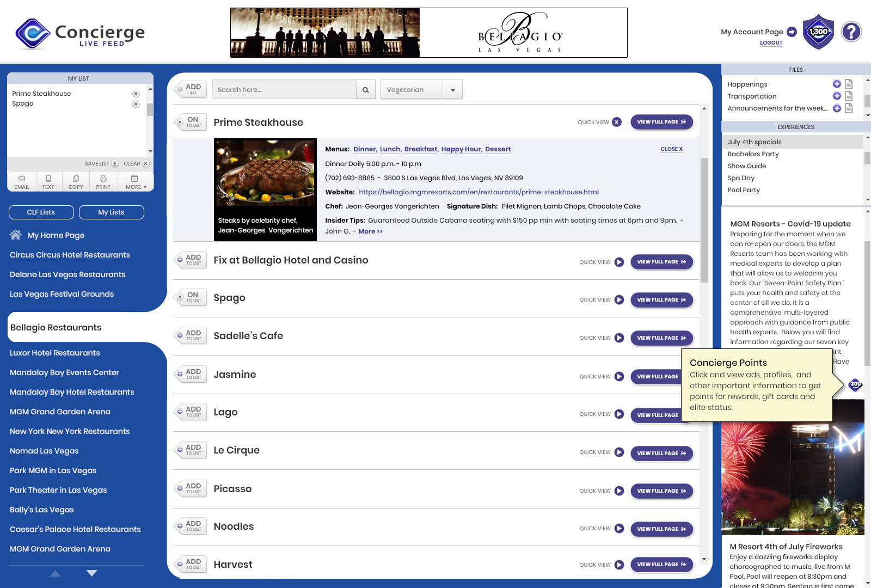Add Le Cirque to list

click(x=190, y=450)
